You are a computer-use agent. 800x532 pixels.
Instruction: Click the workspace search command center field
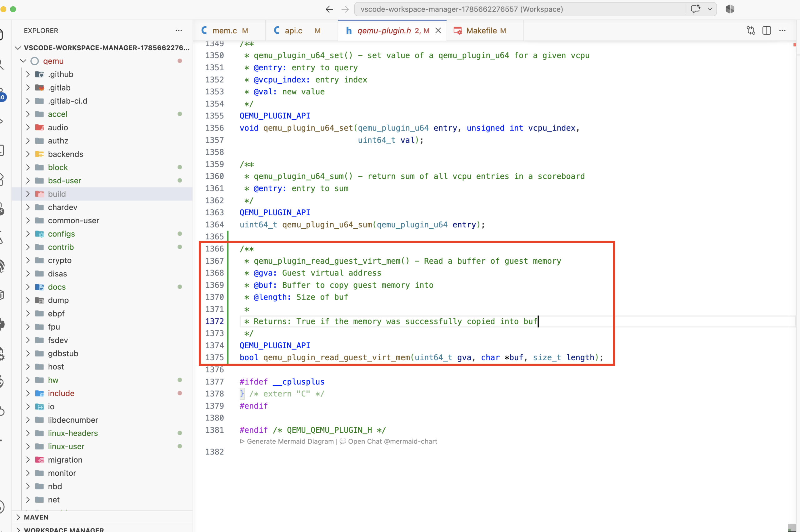point(519,9)
